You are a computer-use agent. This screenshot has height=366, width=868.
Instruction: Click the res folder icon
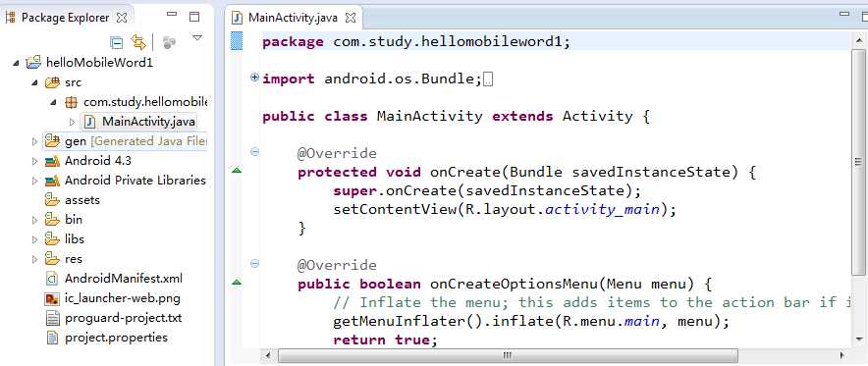point(52,258)
